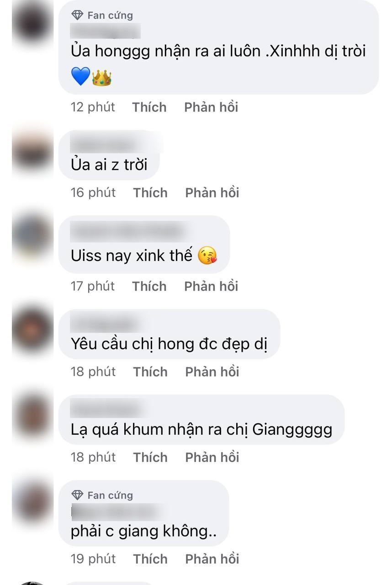Open avatar of 'Uiss nay xink thế' commenter

[x=32, y=236]
